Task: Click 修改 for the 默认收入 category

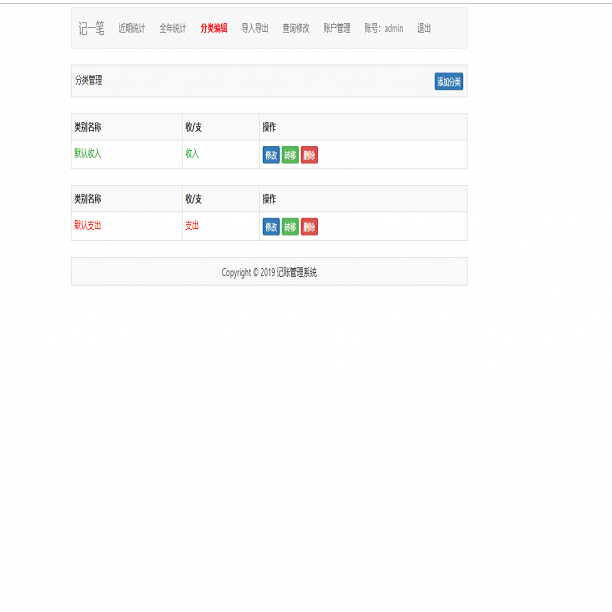Action: [271, 155]
